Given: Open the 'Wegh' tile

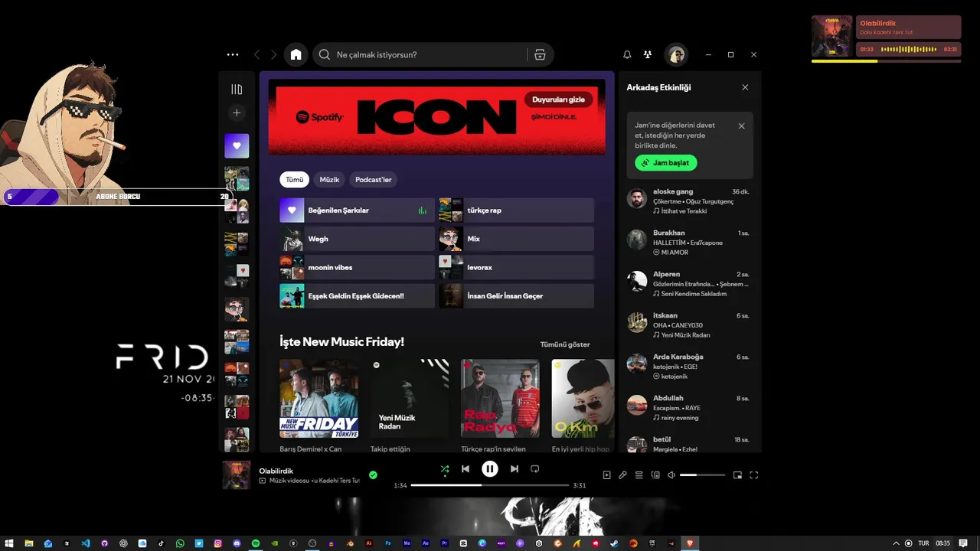Looking at the screenshot, I should (357, 239).
